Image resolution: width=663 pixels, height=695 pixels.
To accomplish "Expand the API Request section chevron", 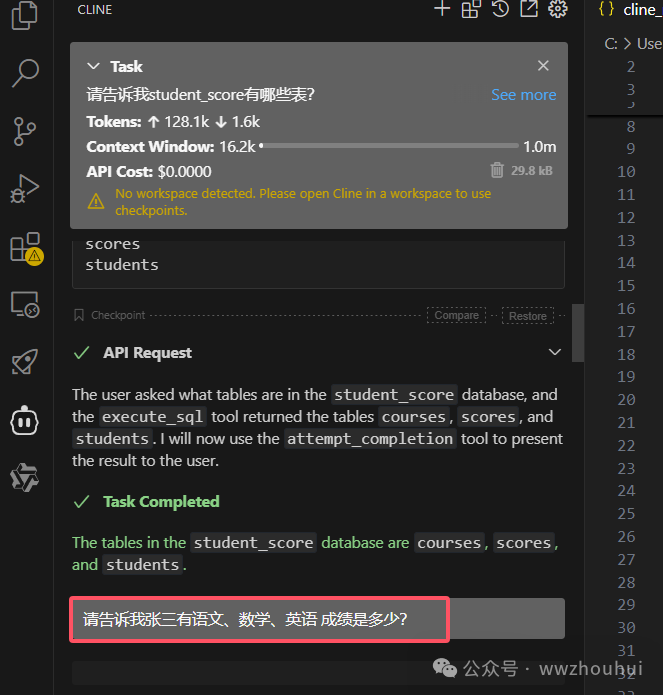I will pos(555,352).
